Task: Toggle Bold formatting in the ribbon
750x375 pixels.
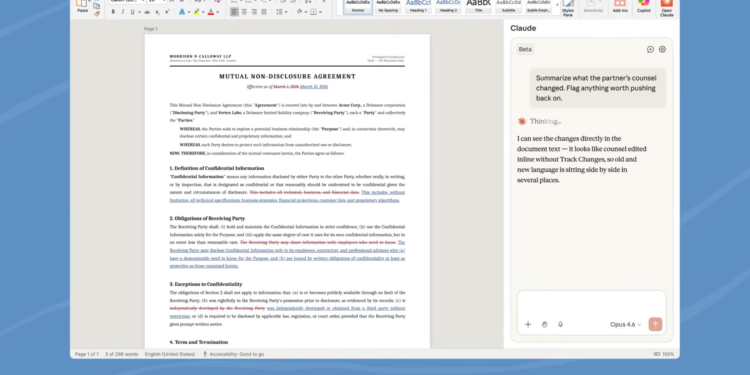Action: tap(113, 12)
